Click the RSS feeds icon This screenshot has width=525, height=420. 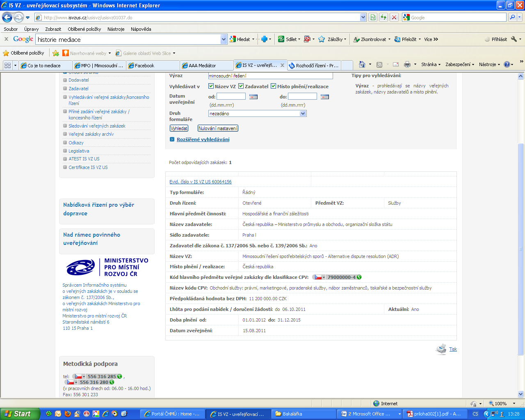tap(379, 64)
